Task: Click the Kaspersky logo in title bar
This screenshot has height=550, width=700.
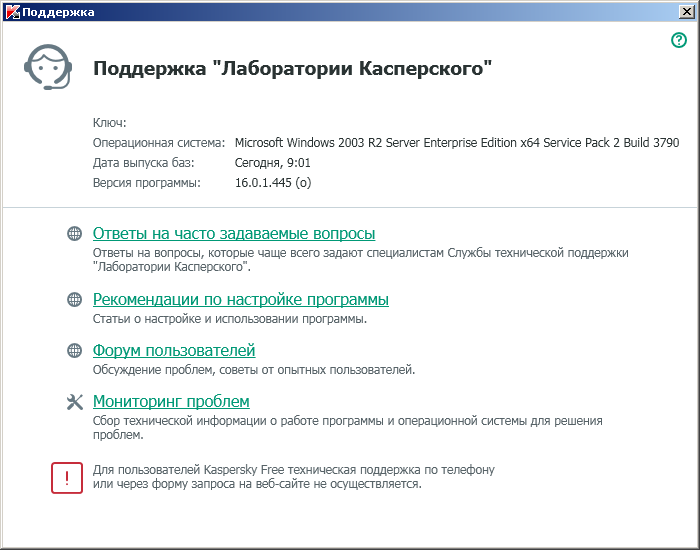Action: click(11, 12)
